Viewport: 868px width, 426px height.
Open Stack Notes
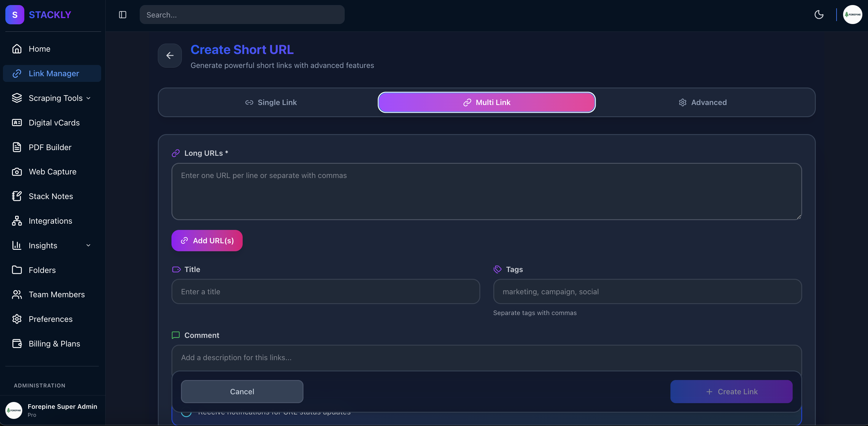[x=50, y=196]
